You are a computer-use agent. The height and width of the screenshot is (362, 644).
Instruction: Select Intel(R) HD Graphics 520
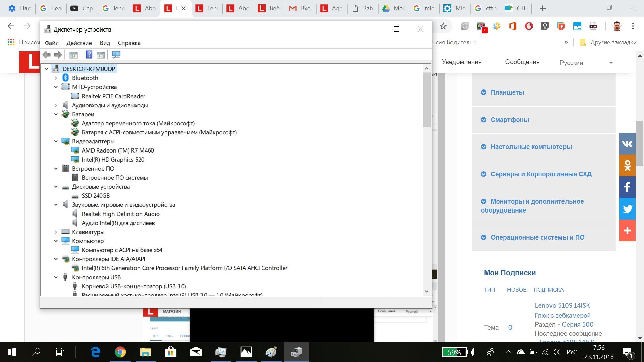[113, 160]
